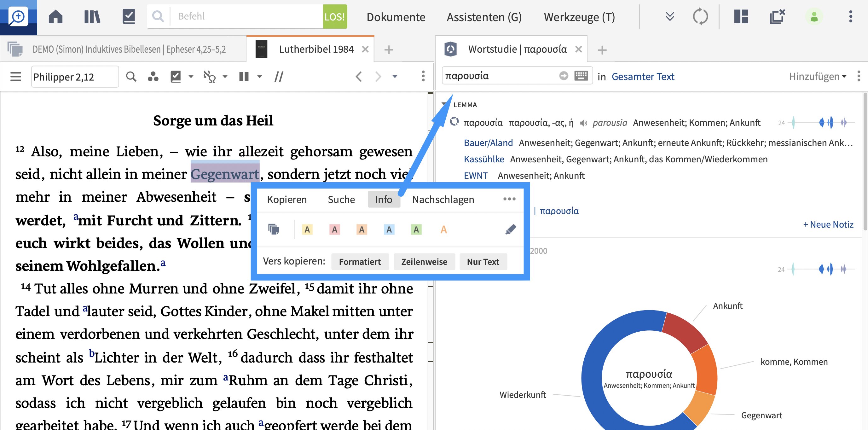Switch to the DEMO (Simon) Induktives Bibellesen tab

coord(129,49)
